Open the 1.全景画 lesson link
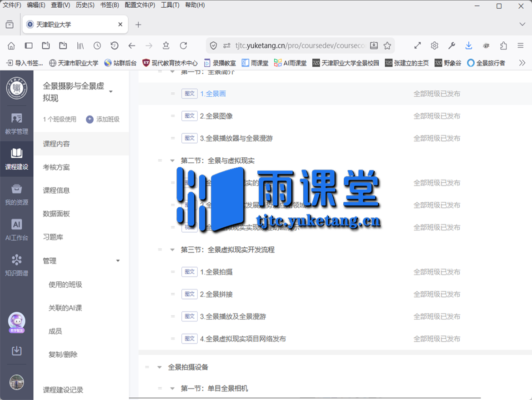Viewport: 532px width, 400px height. click(x=213, y=94)
